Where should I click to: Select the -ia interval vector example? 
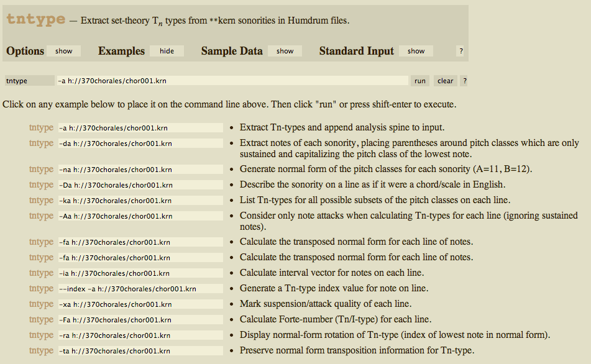(x=140, y=273)
